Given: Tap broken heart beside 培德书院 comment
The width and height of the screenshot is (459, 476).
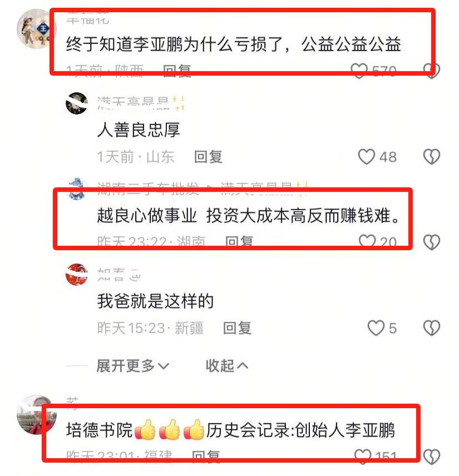Looking at the screenshot, I should (x=431, y=457).
